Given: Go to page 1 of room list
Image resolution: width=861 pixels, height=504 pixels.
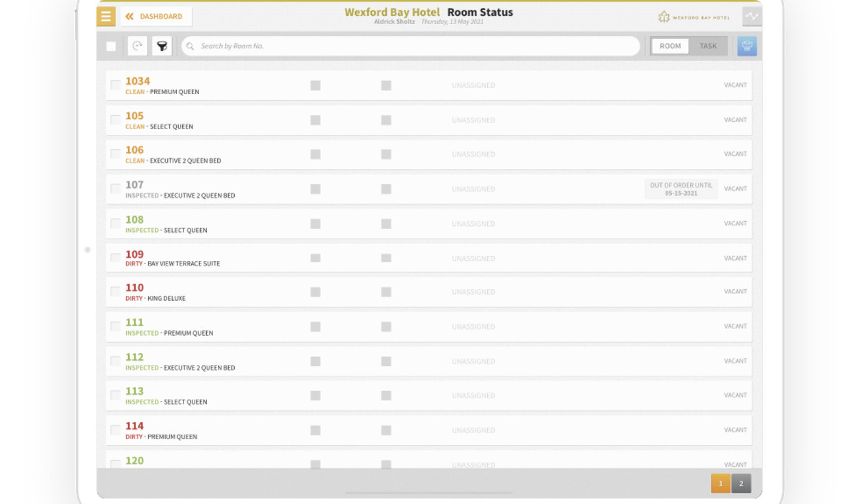Looking at the screenshot, I should (721, 484).
